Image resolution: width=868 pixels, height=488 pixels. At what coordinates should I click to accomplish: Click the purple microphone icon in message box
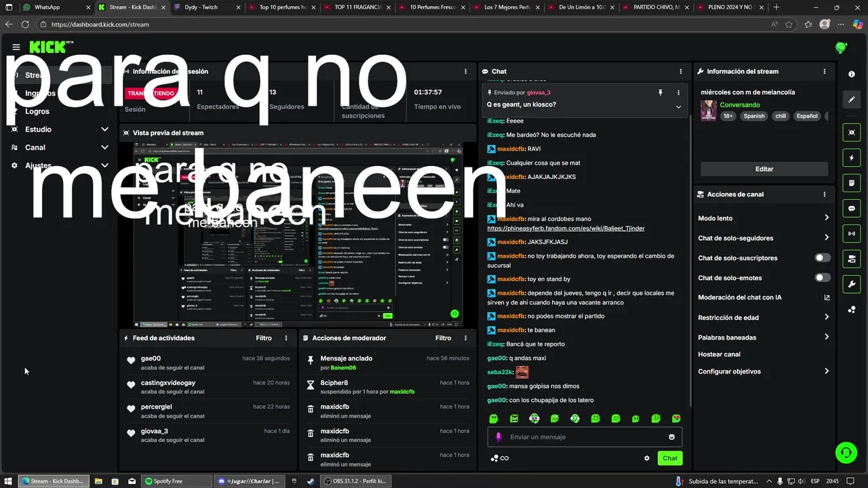tap(498, 437)
